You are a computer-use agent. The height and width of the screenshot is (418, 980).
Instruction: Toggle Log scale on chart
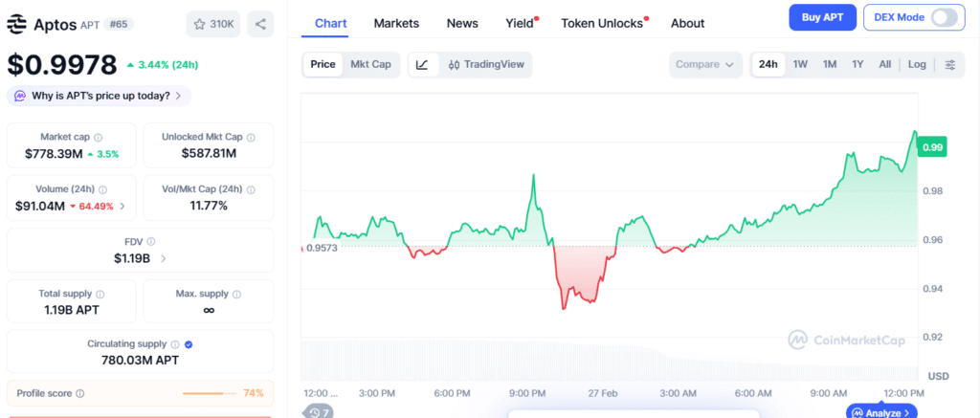coord(917,64)
